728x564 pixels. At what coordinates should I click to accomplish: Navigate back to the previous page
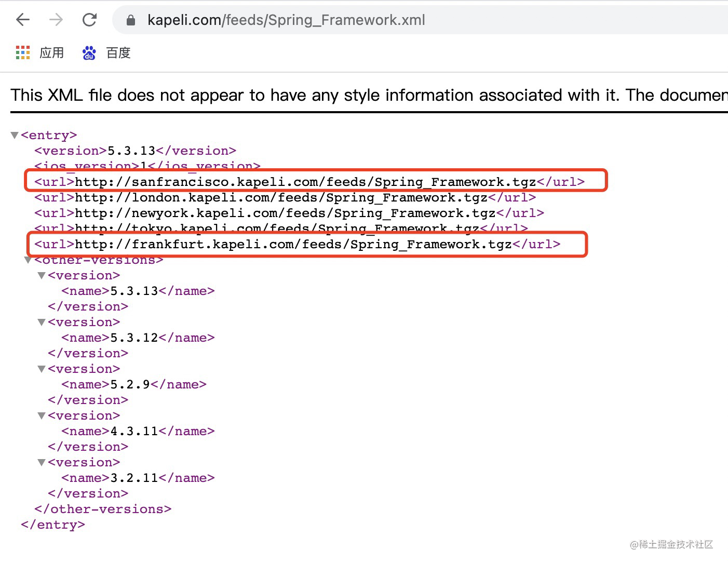click(22, 19)
